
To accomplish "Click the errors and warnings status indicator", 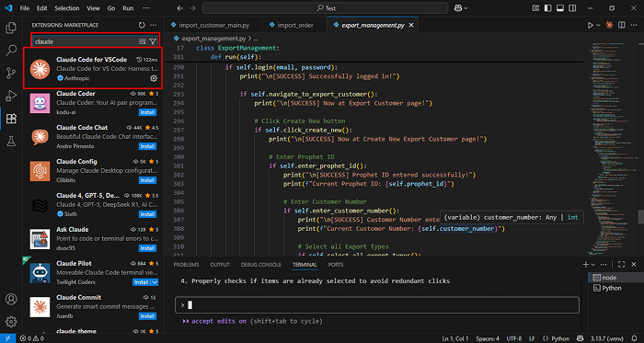I will pos(31,338).
